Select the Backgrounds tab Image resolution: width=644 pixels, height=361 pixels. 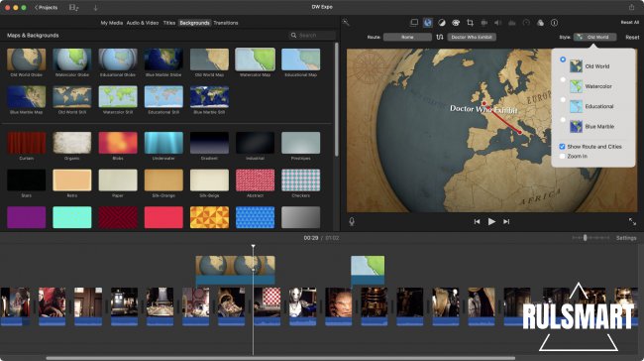[194, 23]
